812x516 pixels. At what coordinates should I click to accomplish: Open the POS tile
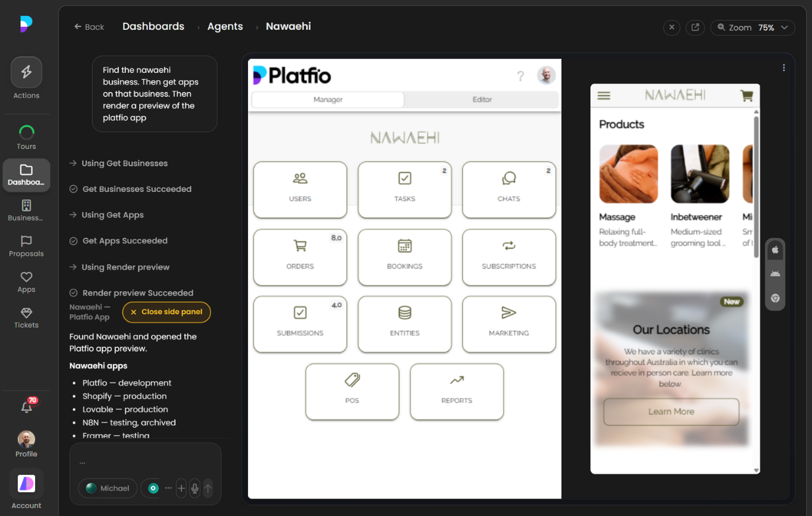coord(352,391)
